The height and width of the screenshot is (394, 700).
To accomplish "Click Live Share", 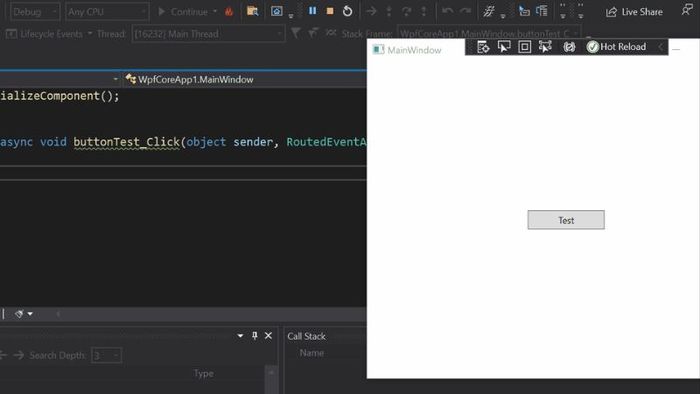I will click(634, 12).
